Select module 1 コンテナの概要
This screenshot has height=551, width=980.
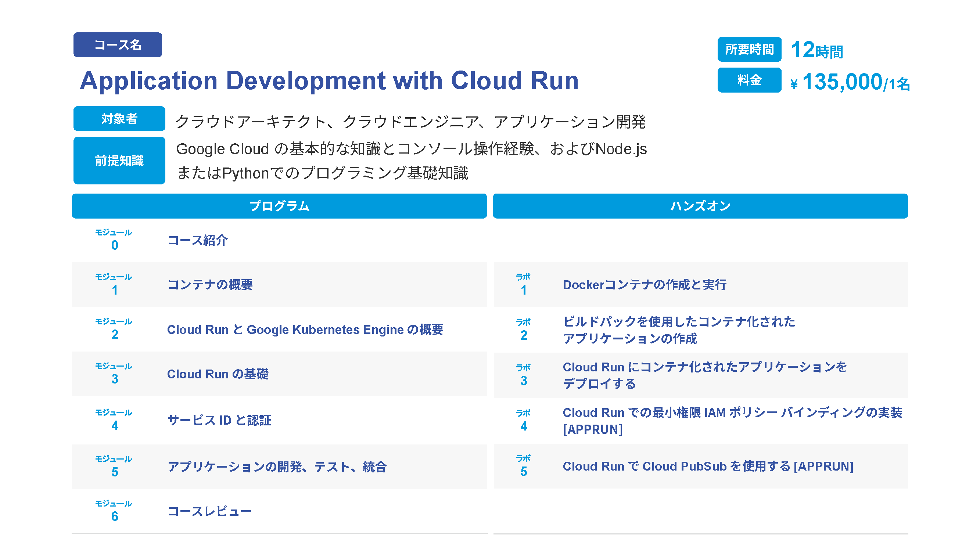tap(210, 285)
